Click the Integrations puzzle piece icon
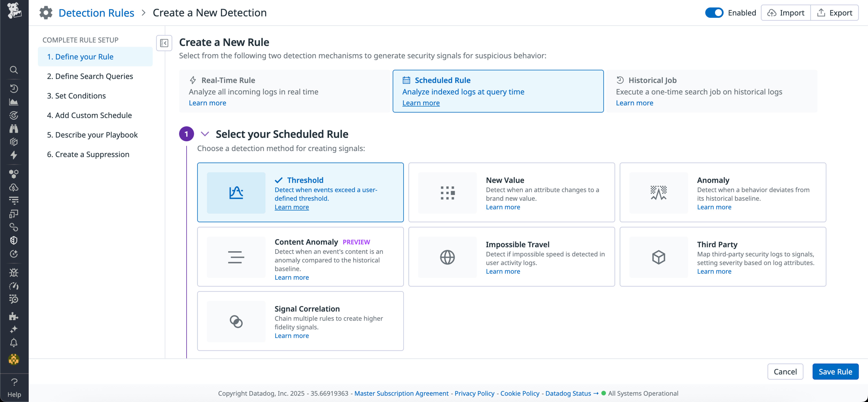Viewport: 868px width, 402px height. point(14,316)
